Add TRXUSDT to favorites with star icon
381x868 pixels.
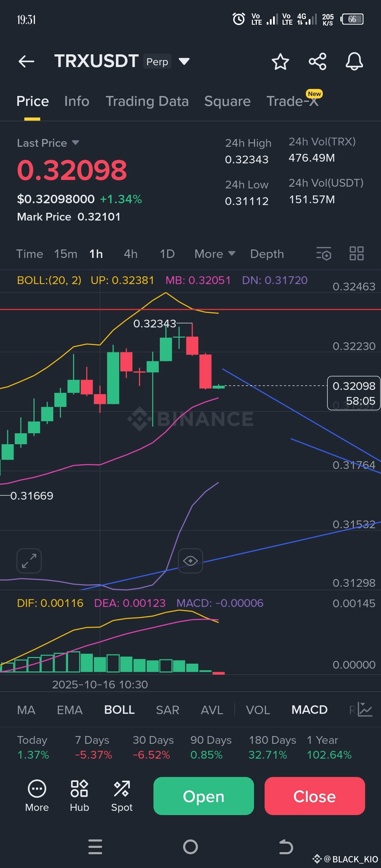click(280, 61)
